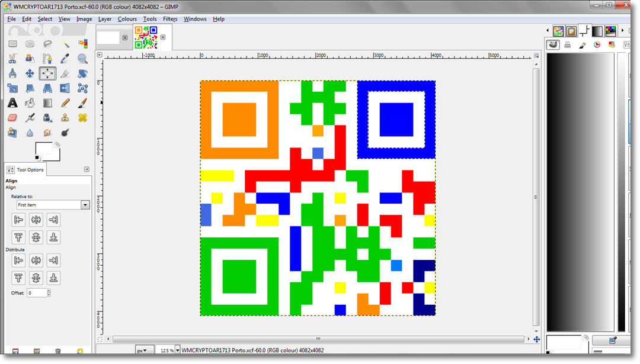Show previous dock tabs with left arrow
Viewport: 640px width, 364px height.
click(548, 31)
